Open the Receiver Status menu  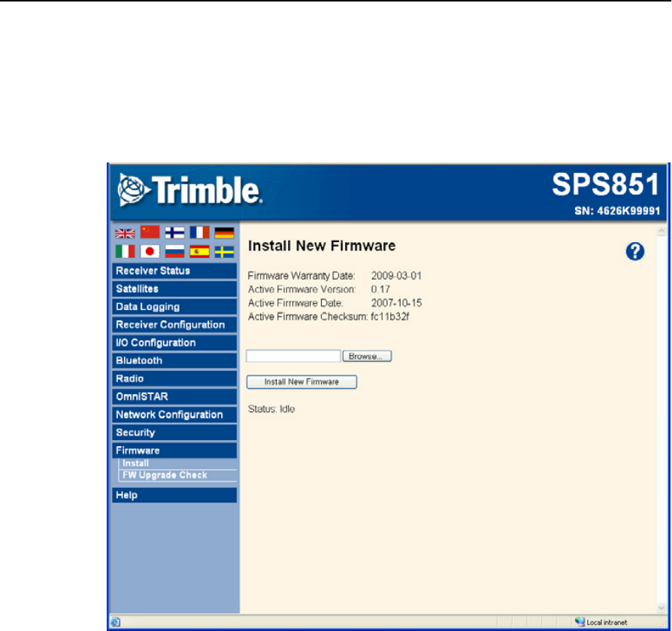(174, 271)
